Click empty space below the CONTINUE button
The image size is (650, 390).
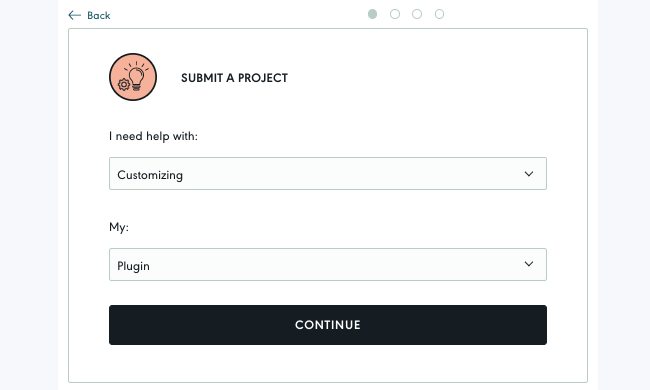[328, 363]
